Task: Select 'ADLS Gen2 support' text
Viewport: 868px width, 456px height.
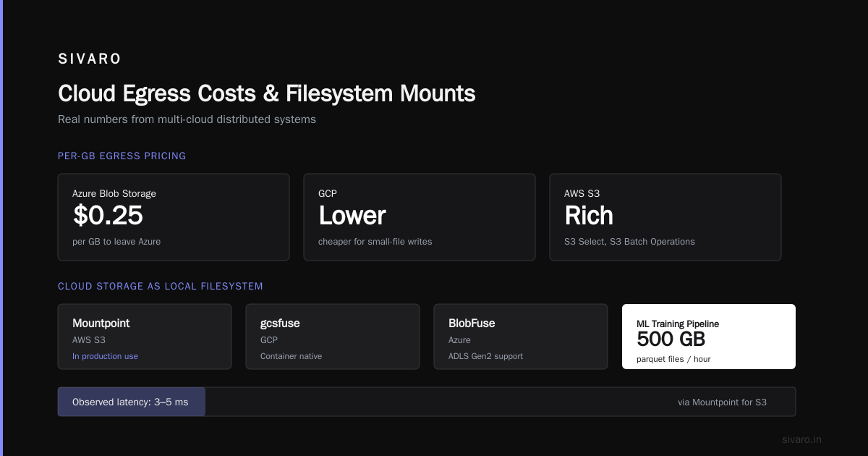Action: 485,356
